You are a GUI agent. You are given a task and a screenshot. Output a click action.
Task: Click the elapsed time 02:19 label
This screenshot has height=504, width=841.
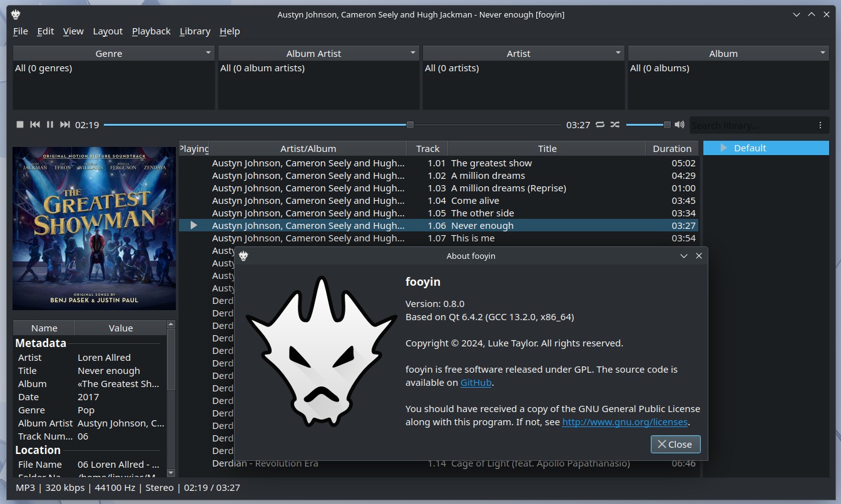click(87, 125)
